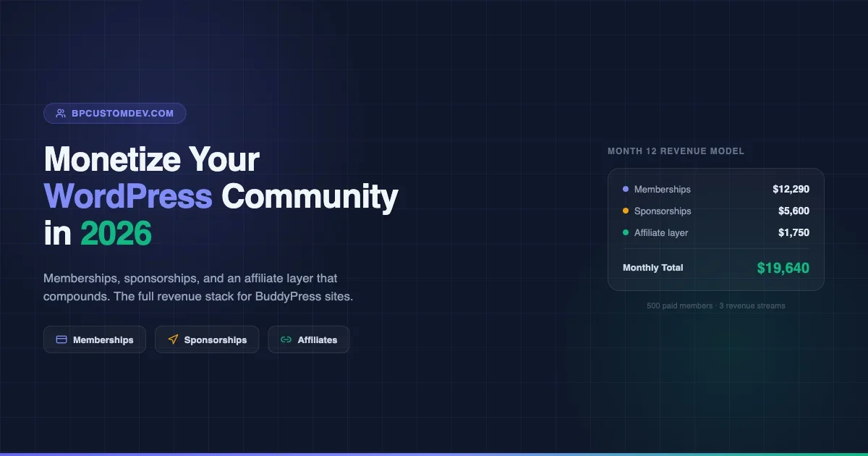This screenshot has height=456, width=868.
Task: Click the "Monthly Total" label
Action: (x=653, y=268)
